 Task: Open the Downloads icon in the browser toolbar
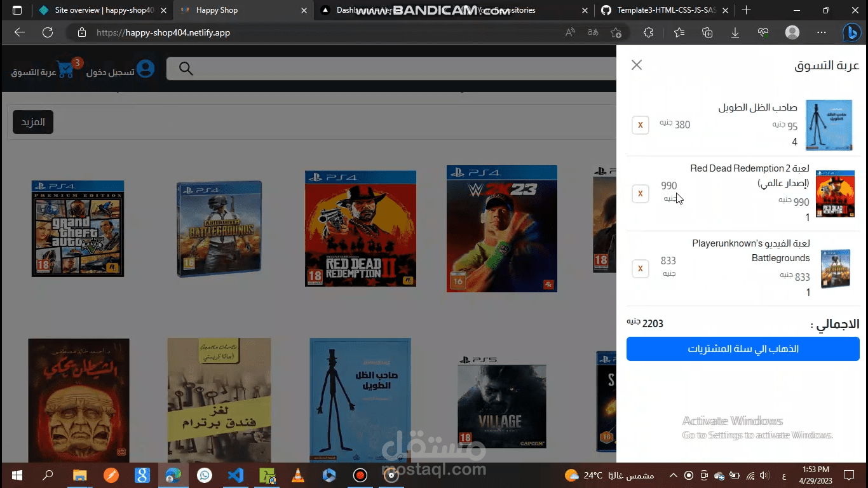pyautogui.click(x=735, y=32)
